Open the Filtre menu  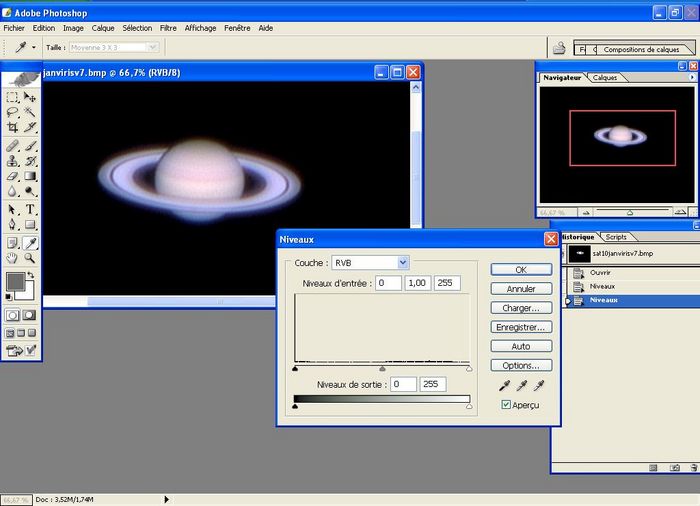pyautogui.click(x=168, y=28)
